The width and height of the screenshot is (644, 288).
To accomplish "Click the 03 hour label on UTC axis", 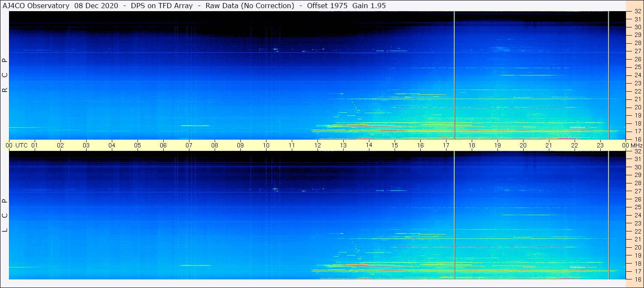I will click(x=86, y=145).
